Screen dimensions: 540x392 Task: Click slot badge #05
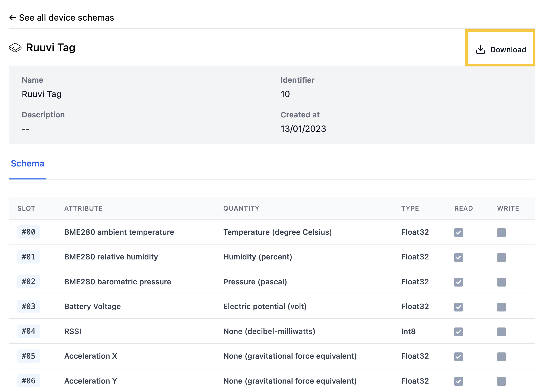click(28, 356)
